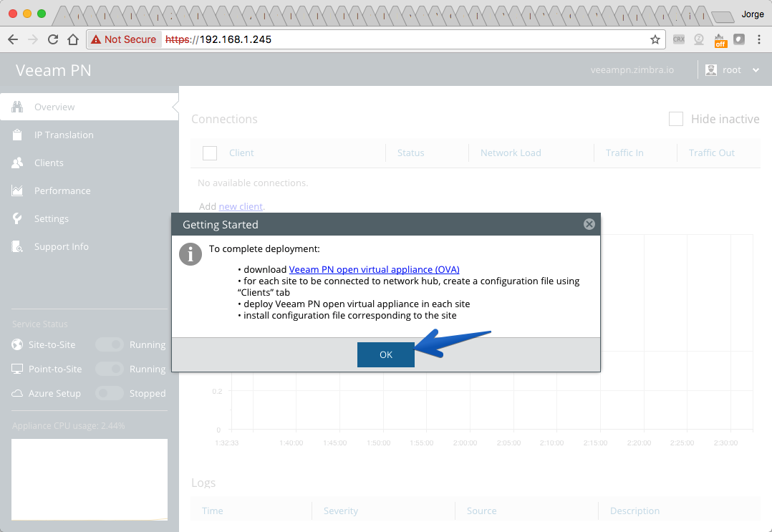Expand the root user dropdown arrow
This screenshot has height=532, width=772.
[x=756, y=70]
